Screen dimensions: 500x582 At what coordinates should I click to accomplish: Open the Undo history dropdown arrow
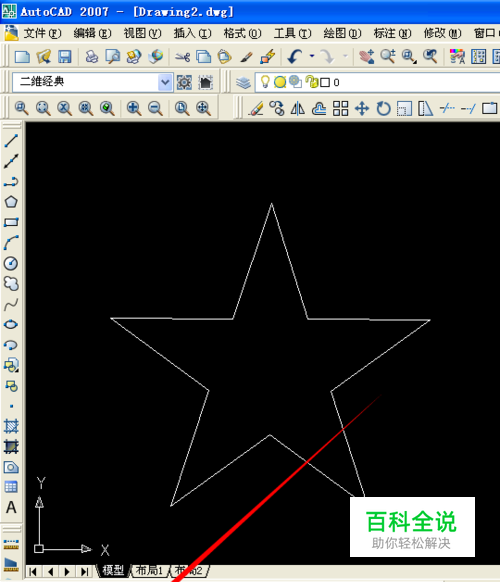coord(312,56)
